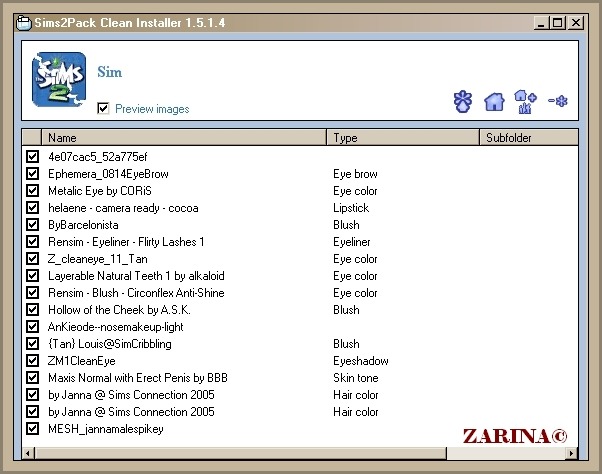This screenshot has height=474, width=602.
Task: Click the horizontal scrollbar right arrow
Action: pyautogui.click(x=571, y=453)
